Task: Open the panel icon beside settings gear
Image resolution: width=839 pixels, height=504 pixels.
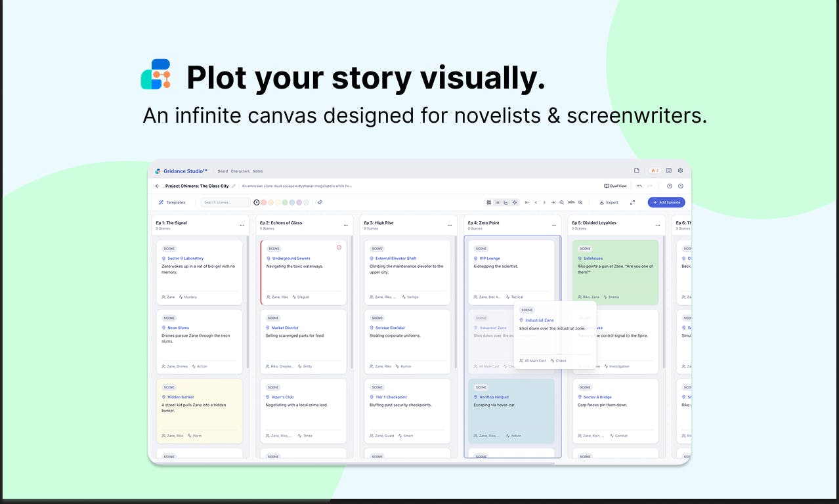Action: [669, 171]
